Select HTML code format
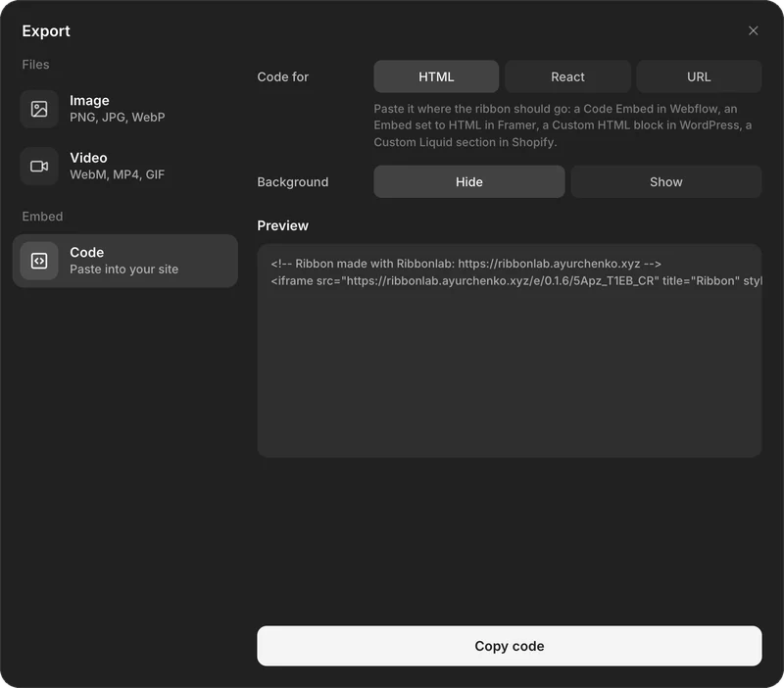 click(x=436, y=76)
